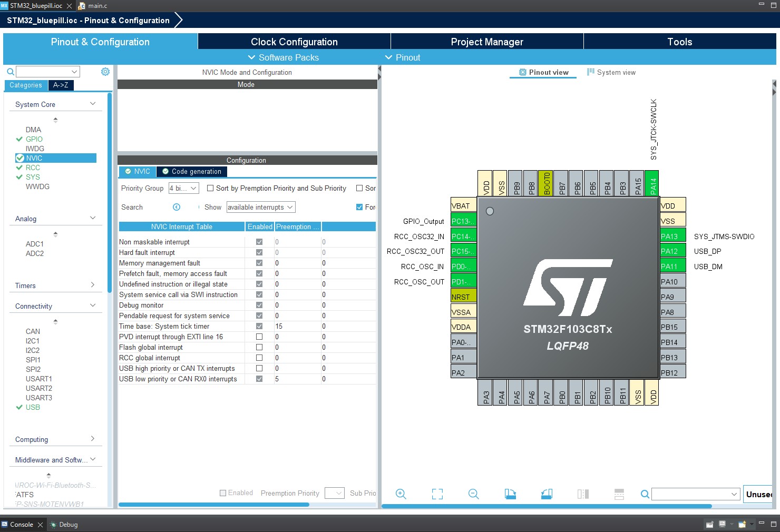Select USB in the Connectivity list

pyautogui.click(x=33, y=407)
